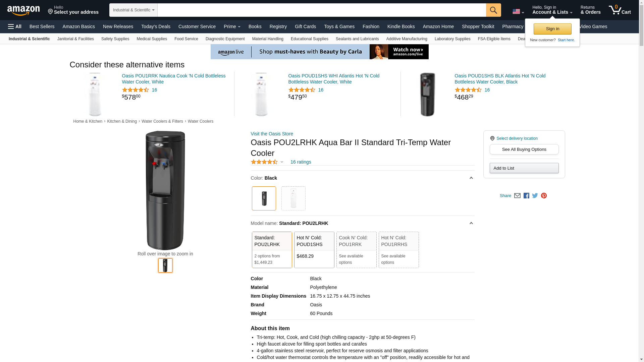Click the See All Buying Options button
644x362 pixels.
[x=524, y=149]
